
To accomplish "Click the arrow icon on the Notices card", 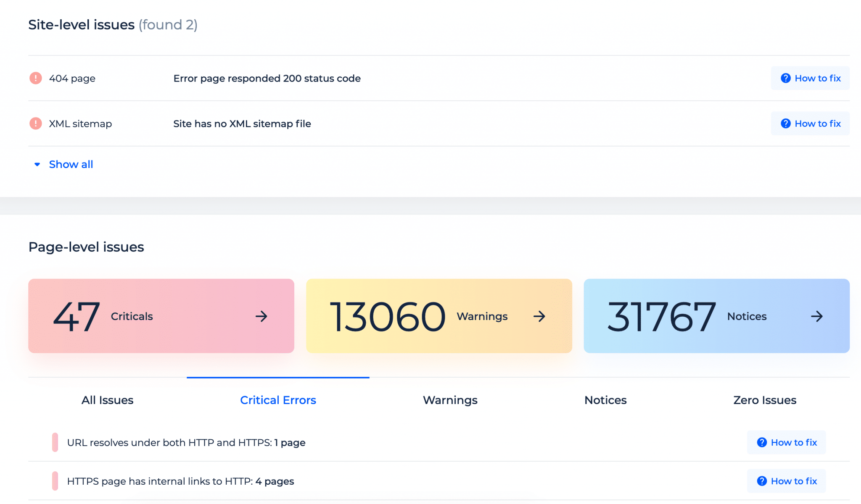I will (x=817, y=316).
